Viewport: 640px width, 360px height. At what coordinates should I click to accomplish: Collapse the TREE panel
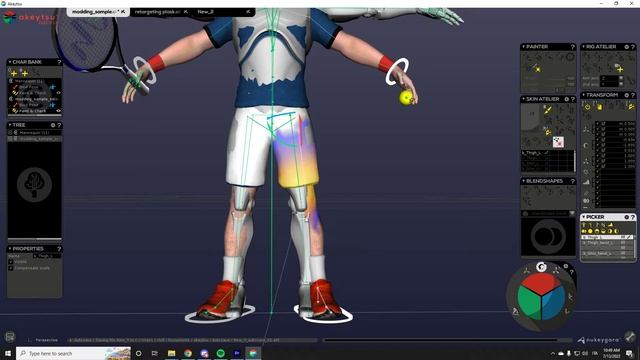click(x=10, y=125)
